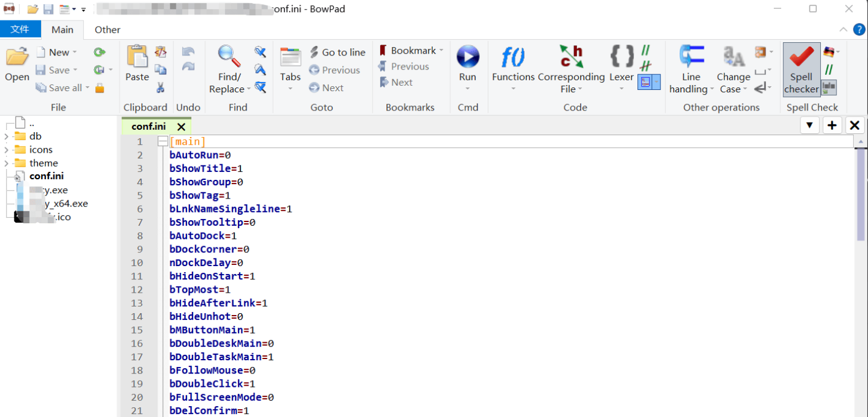Image resolution: width=868 pixels, height=417 pixels.
Task: Click Previous in the Goto group
Action: pyautogui.click(x=334, y=70)
